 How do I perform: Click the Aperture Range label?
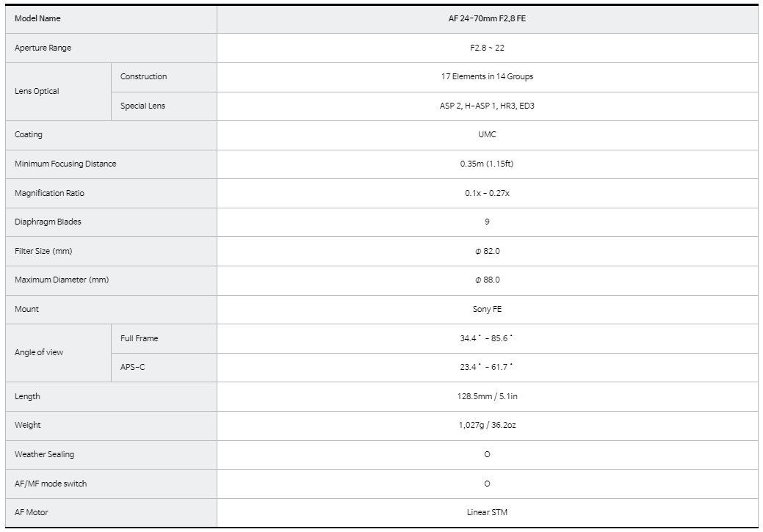[43, 48]
